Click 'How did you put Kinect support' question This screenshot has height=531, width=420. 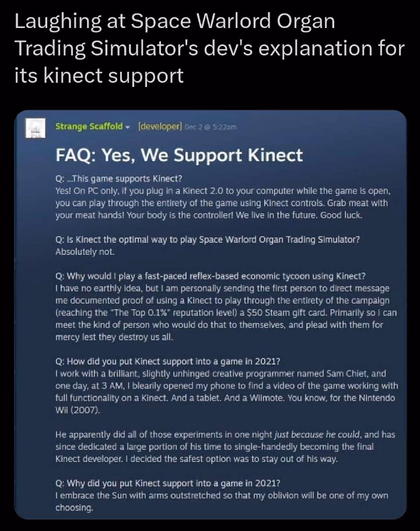[167, 362]
